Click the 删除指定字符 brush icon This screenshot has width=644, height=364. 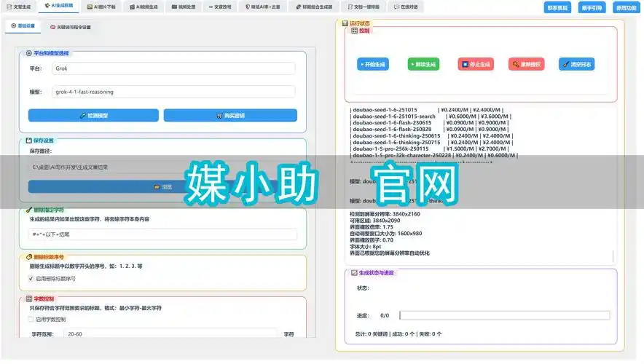pos(28,210)
